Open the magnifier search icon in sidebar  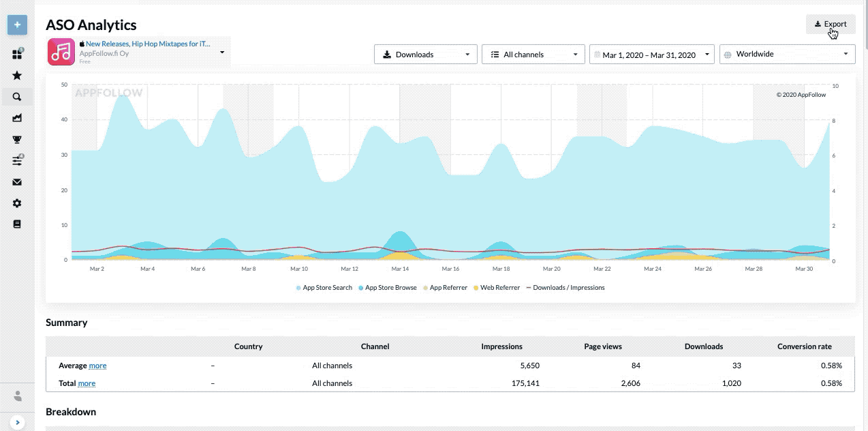pos(17,97)
